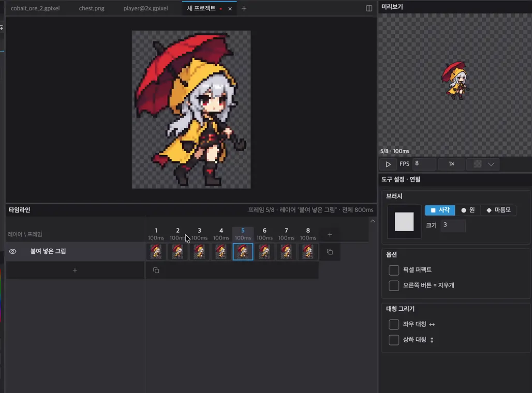This screenshot has width=532, height=393.
Task: Enable 픽셀 퍼펙트 checkbox
Action: pos(394,270)
